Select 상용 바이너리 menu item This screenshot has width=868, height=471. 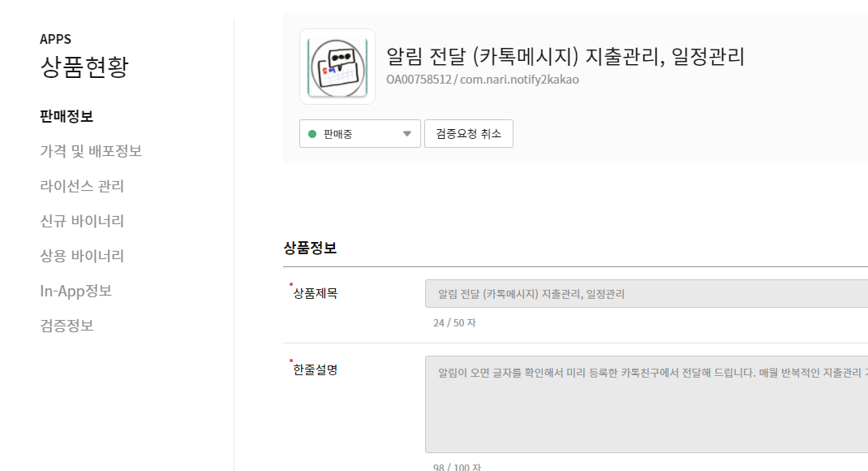(x=82, y=256)
